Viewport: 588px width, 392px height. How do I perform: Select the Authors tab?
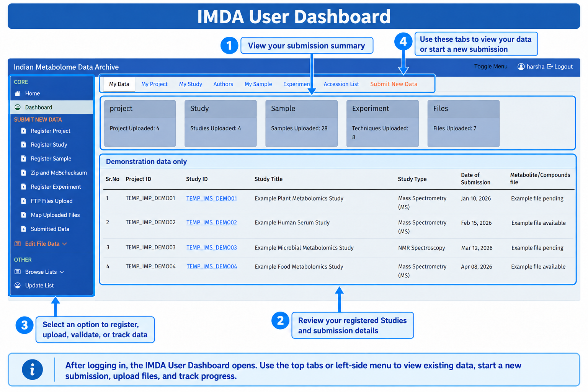[x=223, y=84]
